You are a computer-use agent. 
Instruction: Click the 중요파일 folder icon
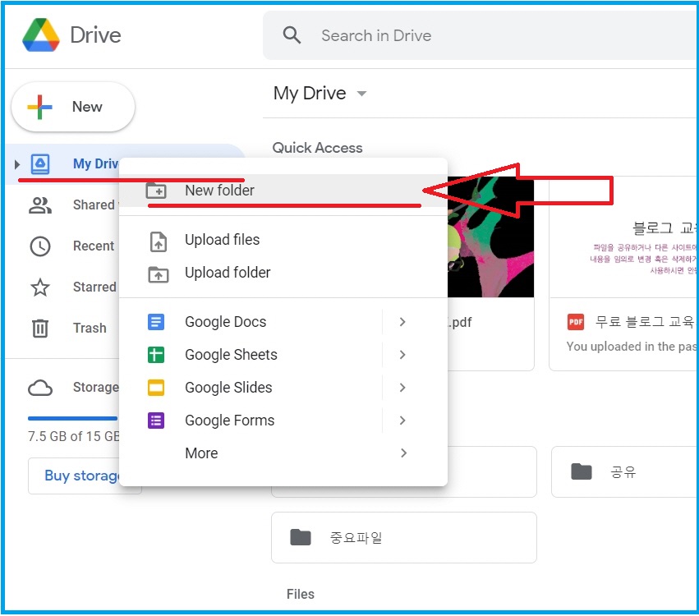(x=301, y=537)
